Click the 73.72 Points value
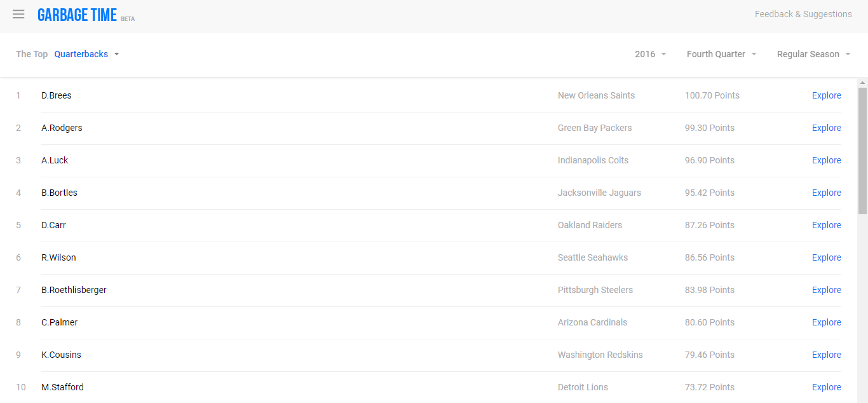 pos(710,387)
